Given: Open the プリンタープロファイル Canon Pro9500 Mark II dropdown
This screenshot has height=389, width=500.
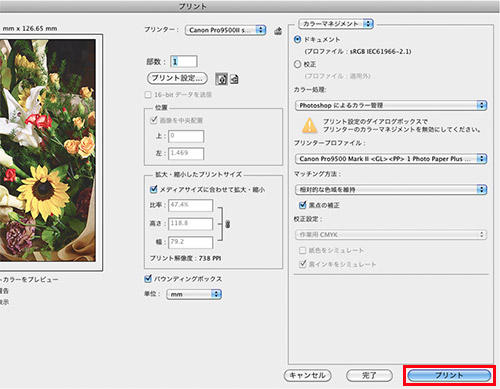Looking at the screenshot, I should click(391, 159).
